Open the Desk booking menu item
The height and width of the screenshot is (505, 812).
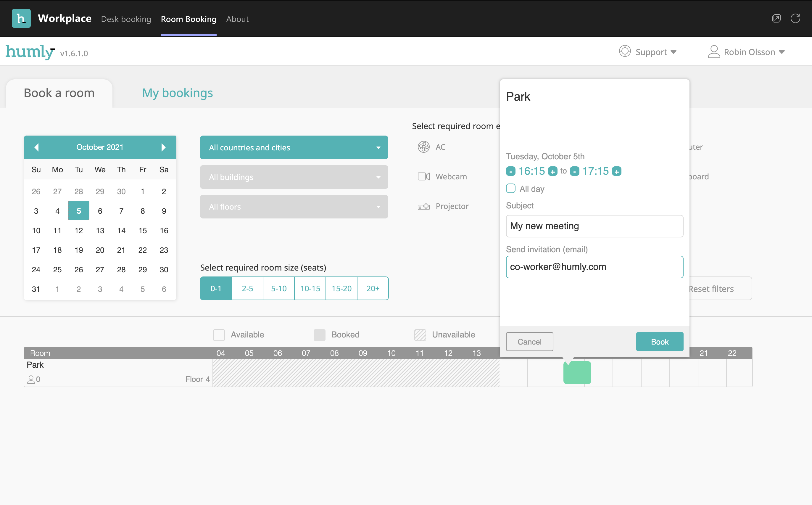tap(126, 19)
